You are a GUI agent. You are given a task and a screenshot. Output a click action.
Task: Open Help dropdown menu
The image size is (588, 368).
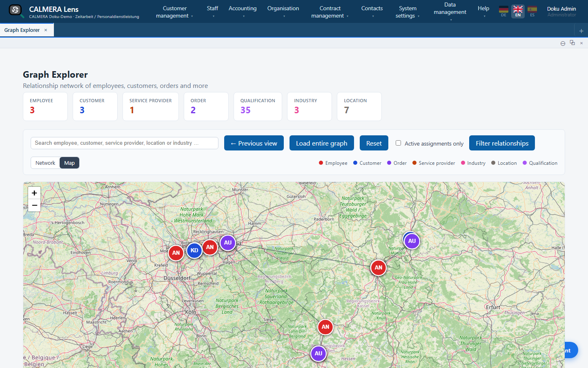click(x=483, y=12)
